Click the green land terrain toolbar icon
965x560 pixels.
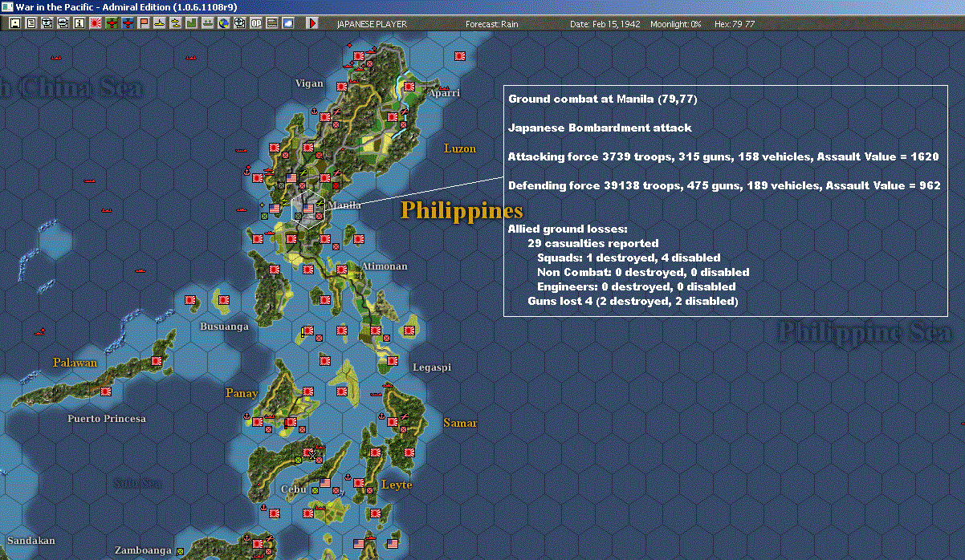pyautogui.click(x=191, y=23)
